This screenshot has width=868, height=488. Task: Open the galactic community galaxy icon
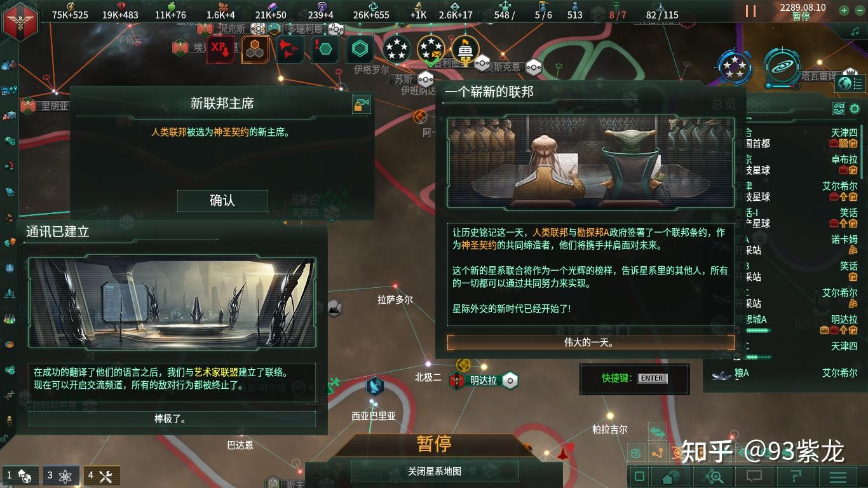(782, 66)
